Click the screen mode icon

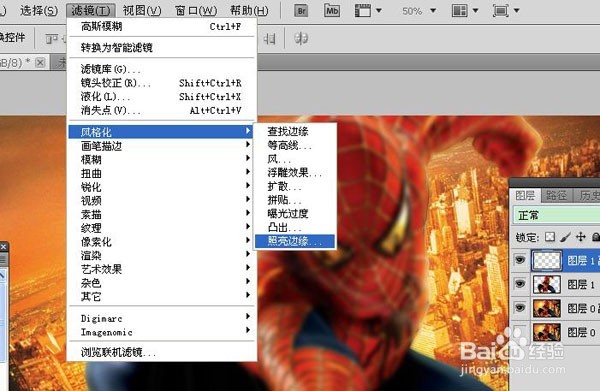tap(501, 10)
